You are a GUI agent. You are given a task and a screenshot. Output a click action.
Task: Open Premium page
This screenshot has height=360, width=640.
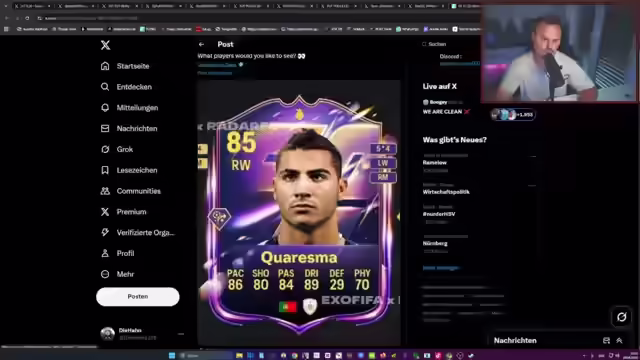tap(123, 212)
